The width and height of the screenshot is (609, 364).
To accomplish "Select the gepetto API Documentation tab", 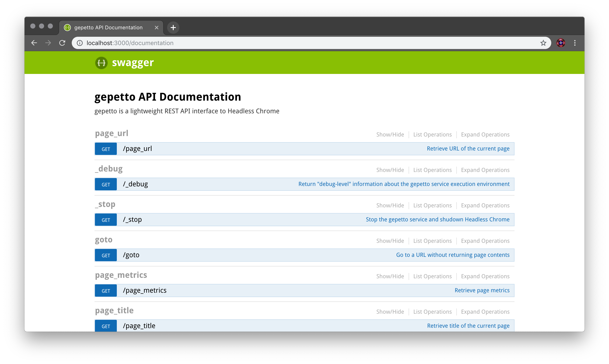I will [108, 28].
